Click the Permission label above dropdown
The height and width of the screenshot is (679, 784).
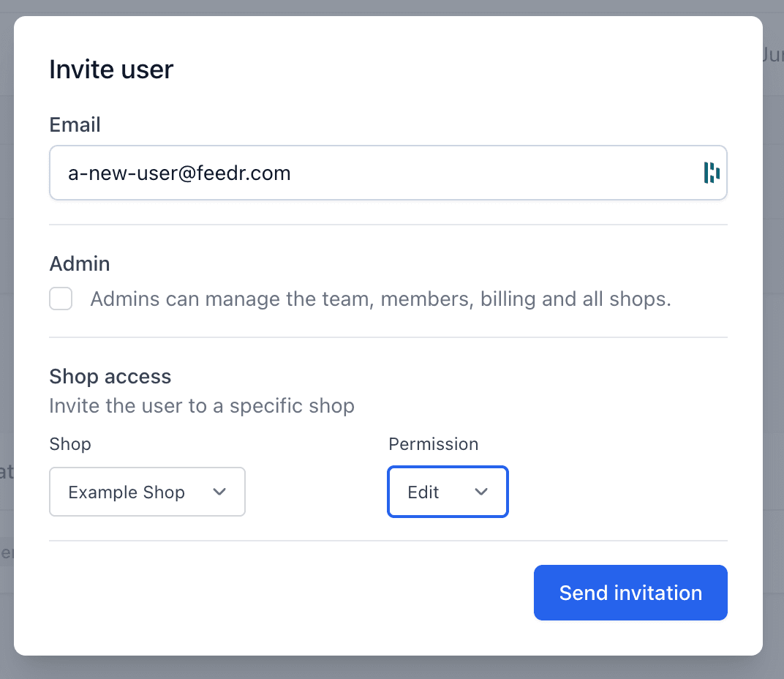pyautogui.click(x=433, y=444)
